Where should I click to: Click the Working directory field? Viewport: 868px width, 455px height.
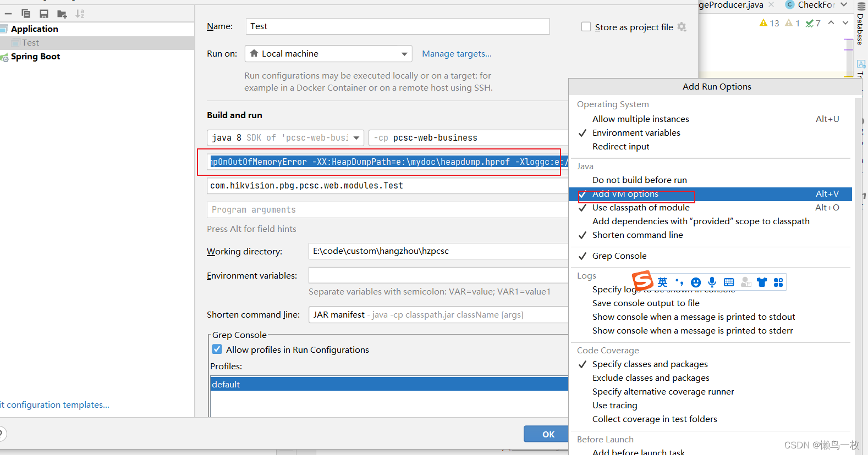coord(438,251)
